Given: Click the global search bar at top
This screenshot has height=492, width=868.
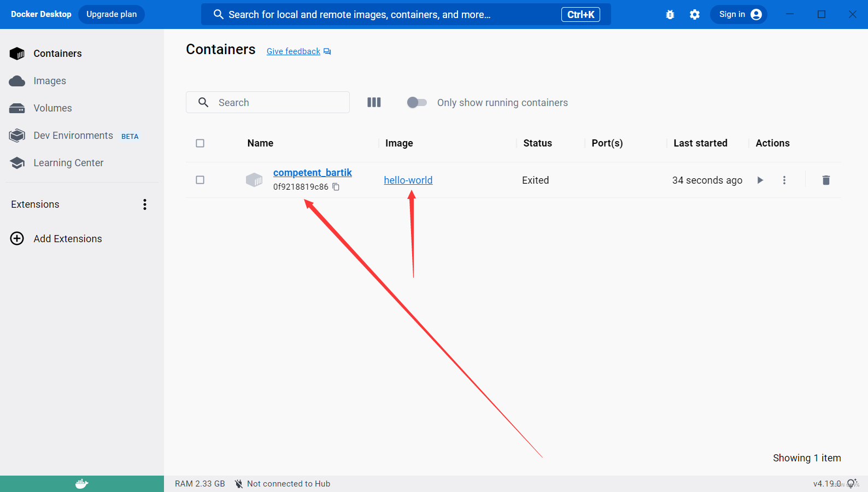Looking at the screenshot, I should [406, 14].
